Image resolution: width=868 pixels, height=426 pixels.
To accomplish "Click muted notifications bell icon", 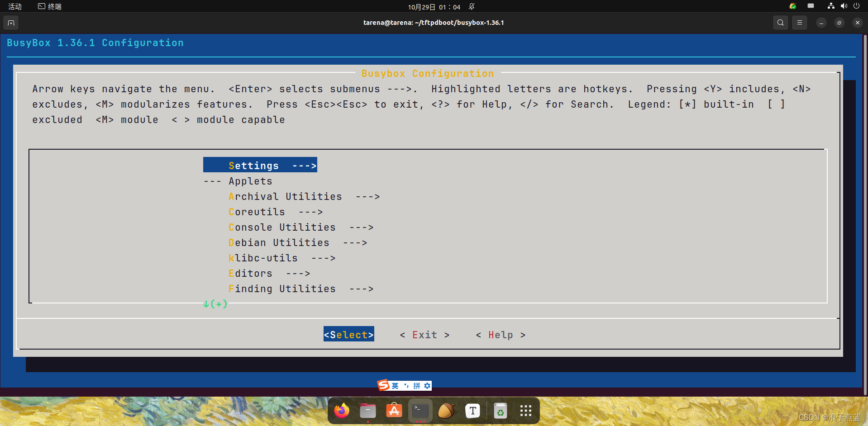I will (x=472, y=6).
